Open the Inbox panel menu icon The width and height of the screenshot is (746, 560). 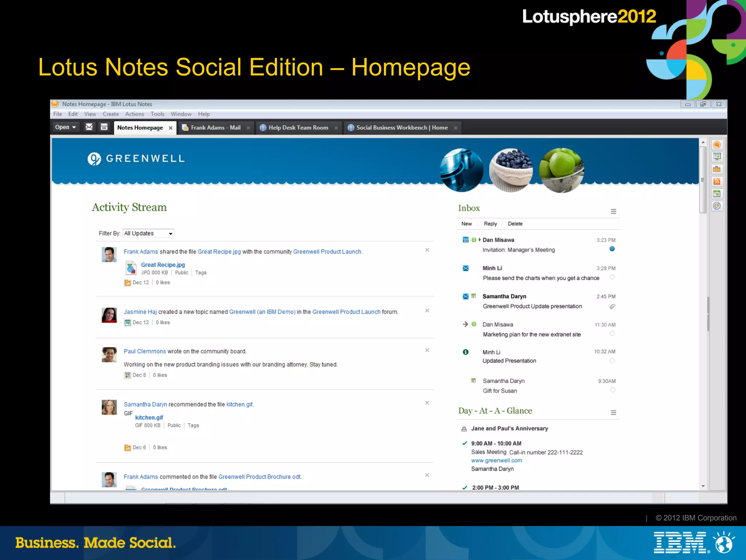click(x=613, y=211)
